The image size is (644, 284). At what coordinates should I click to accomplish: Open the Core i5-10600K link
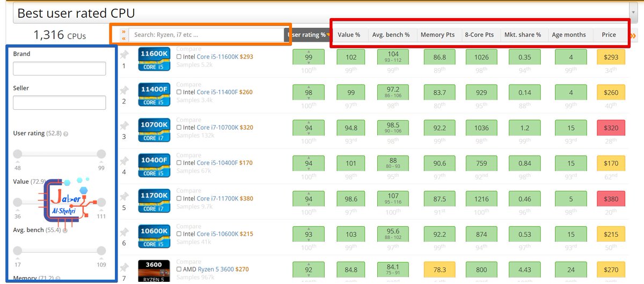[x=217, y=234]
